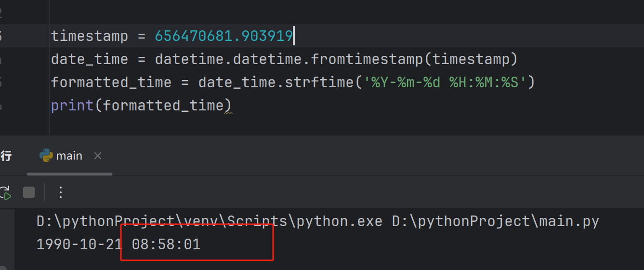
Task: Click the 1990-10-21 date in output
Action: [79, 244]
